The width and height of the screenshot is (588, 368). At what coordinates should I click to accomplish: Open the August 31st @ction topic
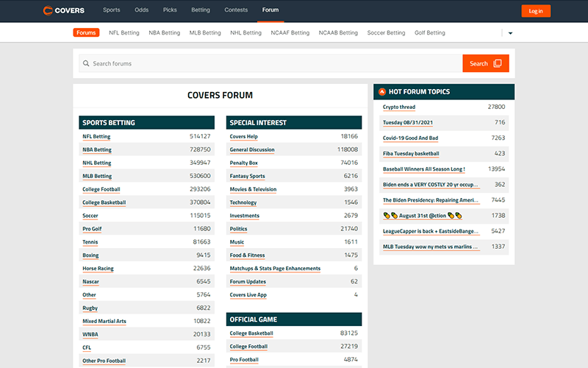[423, 216]
